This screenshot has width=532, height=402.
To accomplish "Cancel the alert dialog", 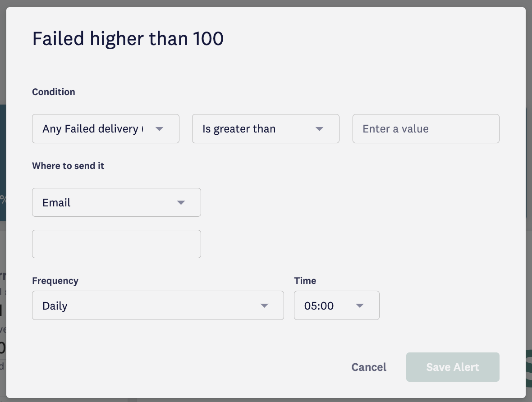I will point(369,367).
